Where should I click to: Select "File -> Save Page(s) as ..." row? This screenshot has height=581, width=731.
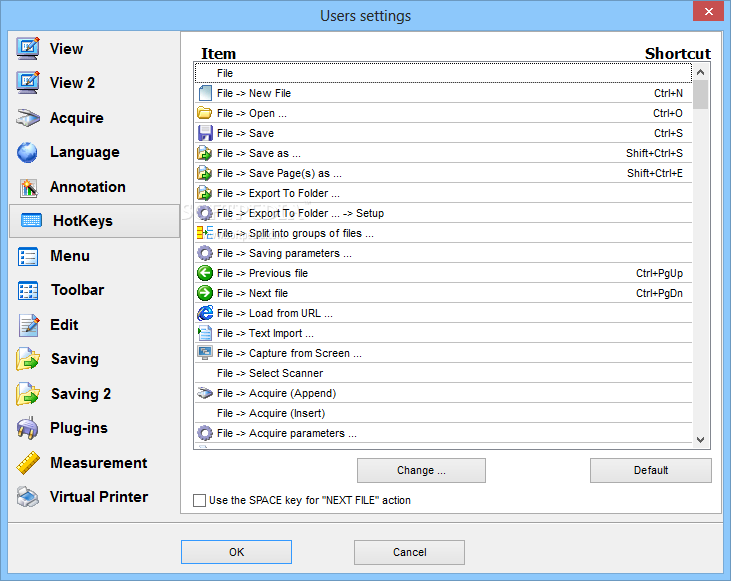click(443, 173)
